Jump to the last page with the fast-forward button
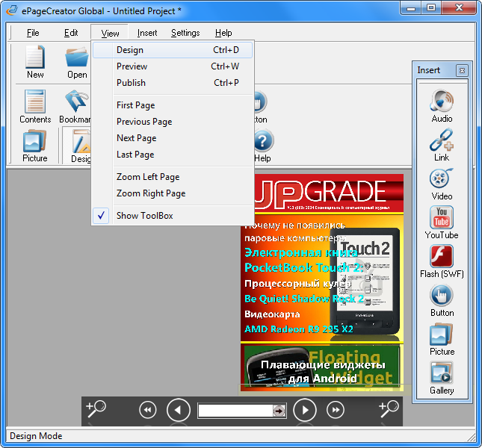Image resolution: width=482 pixels, height=448 pixels. coord(336,410)
